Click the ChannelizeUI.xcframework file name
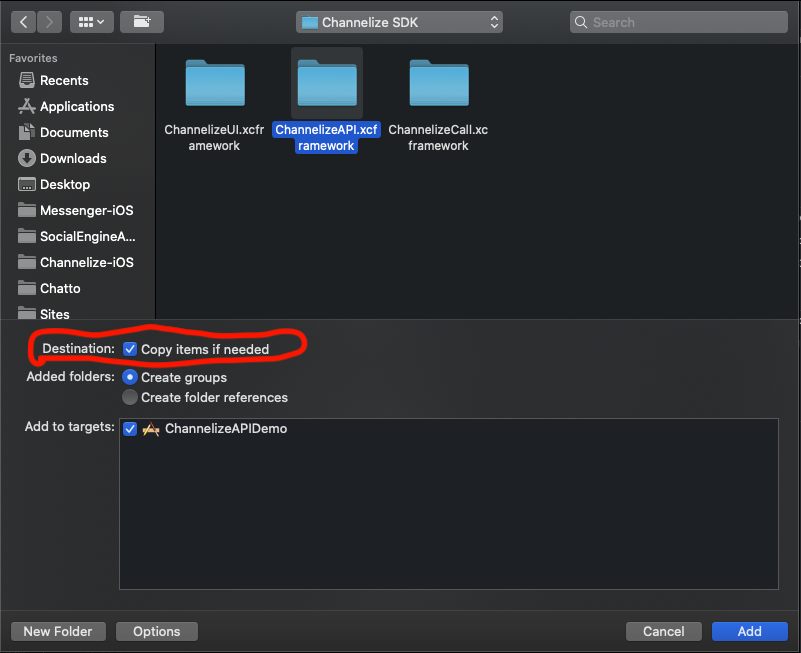The image size is (801, 653). tap(214, 137)
